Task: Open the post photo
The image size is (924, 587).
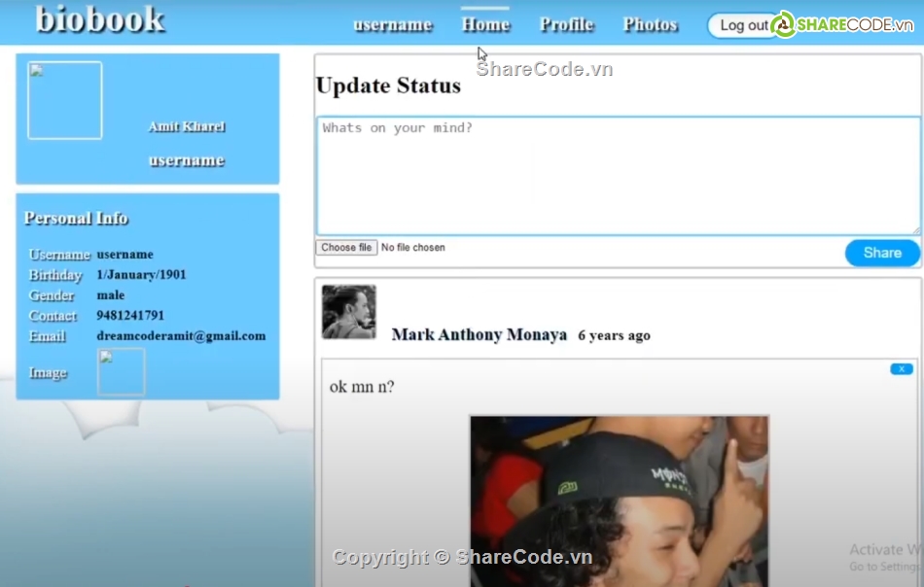Action: point(620,501)
